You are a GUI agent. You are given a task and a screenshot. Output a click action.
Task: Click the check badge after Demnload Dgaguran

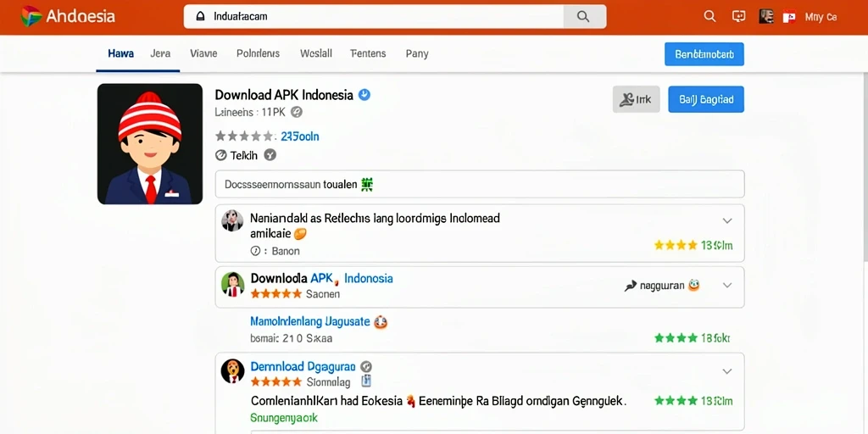(366, 366)
